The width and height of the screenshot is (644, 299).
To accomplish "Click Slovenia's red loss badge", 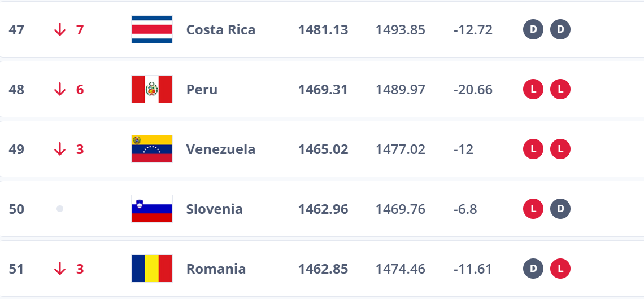I will 533,209.
